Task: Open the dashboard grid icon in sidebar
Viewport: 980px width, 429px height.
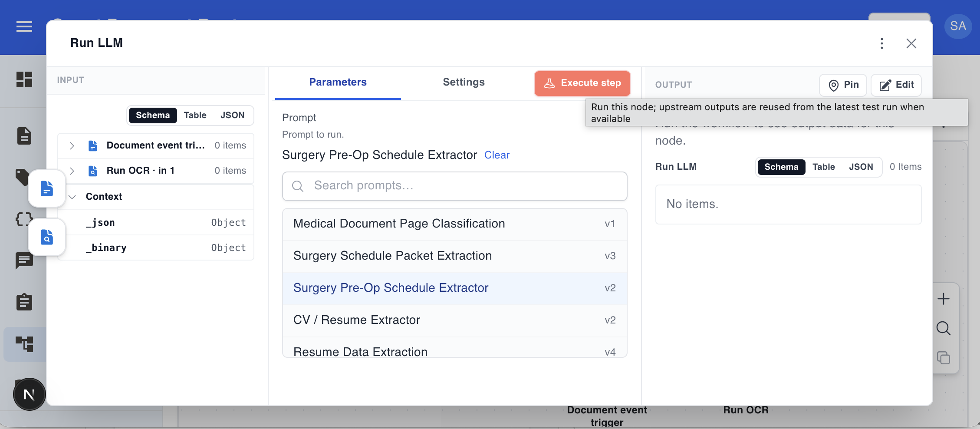Action: 24,79
